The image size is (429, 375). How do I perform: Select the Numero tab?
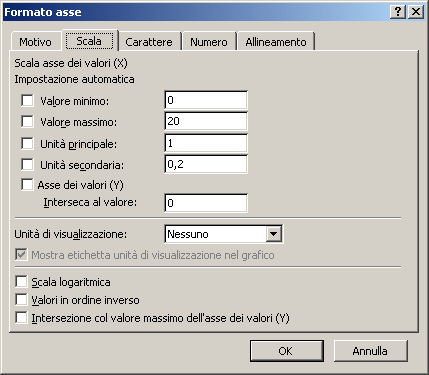coord(209,42)
